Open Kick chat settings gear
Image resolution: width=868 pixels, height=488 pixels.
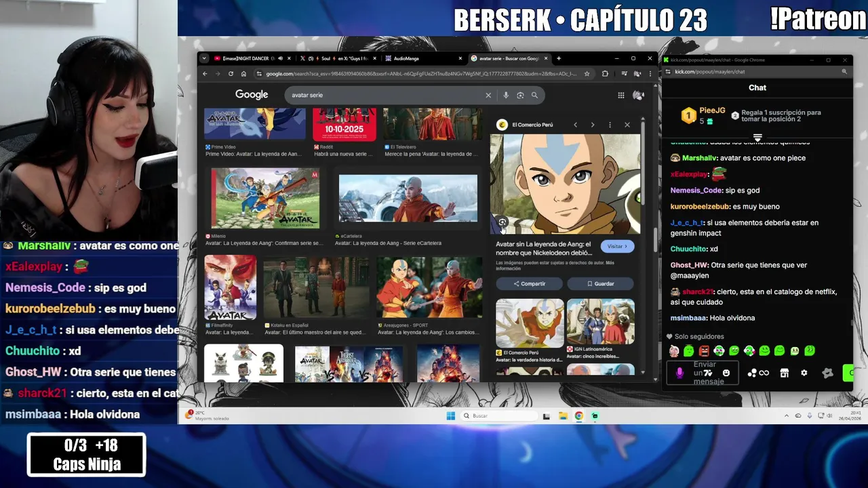click(x=804, y=373)
